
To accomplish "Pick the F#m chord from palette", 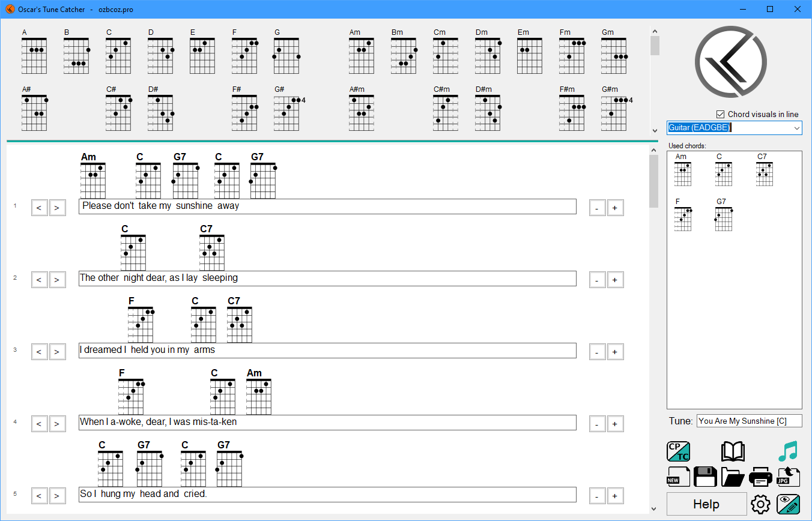I will (x=572, y=108).
